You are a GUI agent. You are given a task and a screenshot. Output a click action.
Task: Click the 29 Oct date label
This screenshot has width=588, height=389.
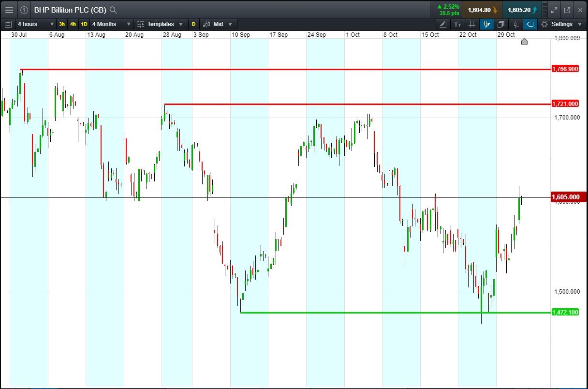tap(506, 35)
